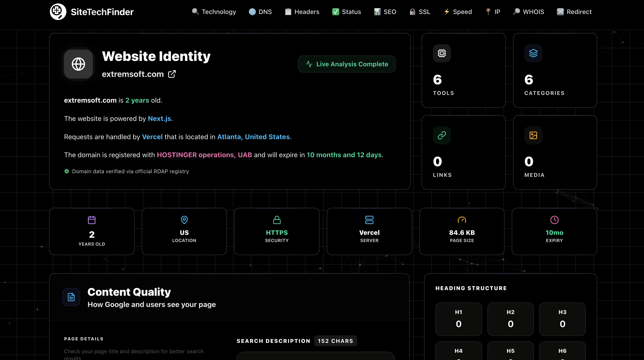Open the WHOIS magnifier icon
Screen dimensions: 644x360
516,12
